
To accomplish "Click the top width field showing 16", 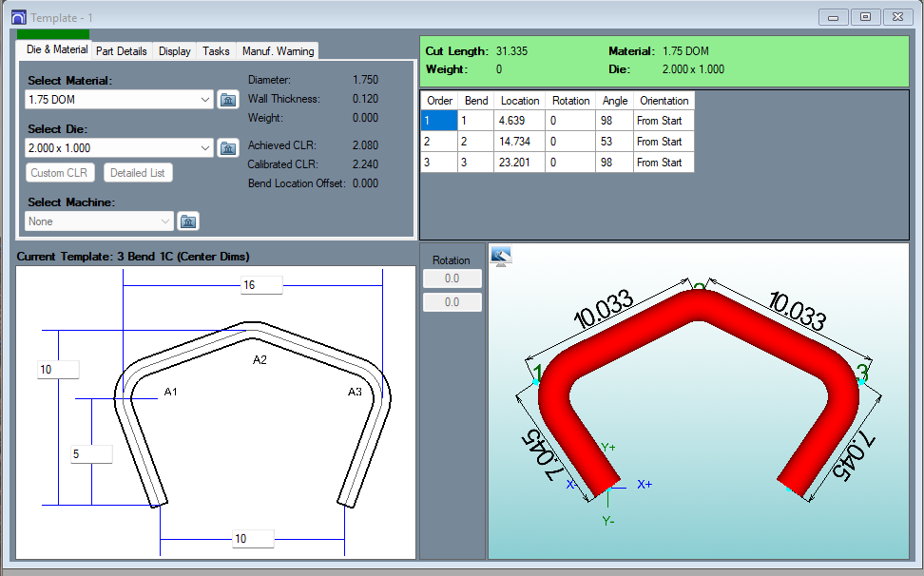I will pos(261,285).
